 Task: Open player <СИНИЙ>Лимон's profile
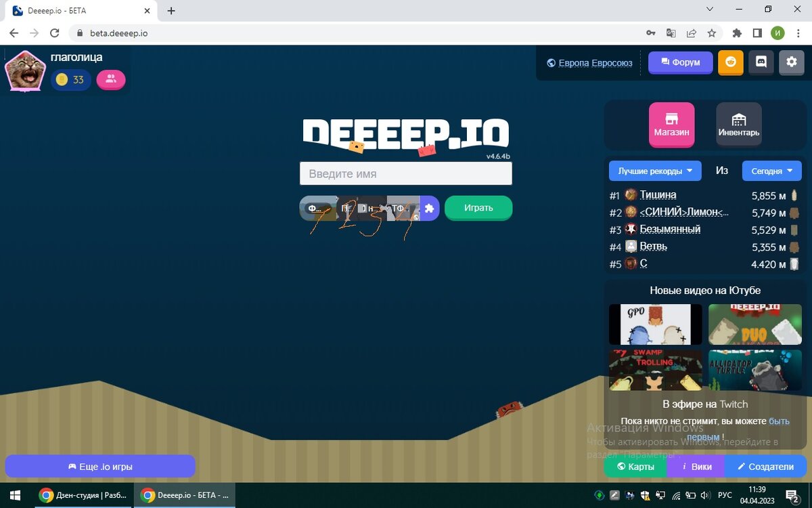point(684,212)
